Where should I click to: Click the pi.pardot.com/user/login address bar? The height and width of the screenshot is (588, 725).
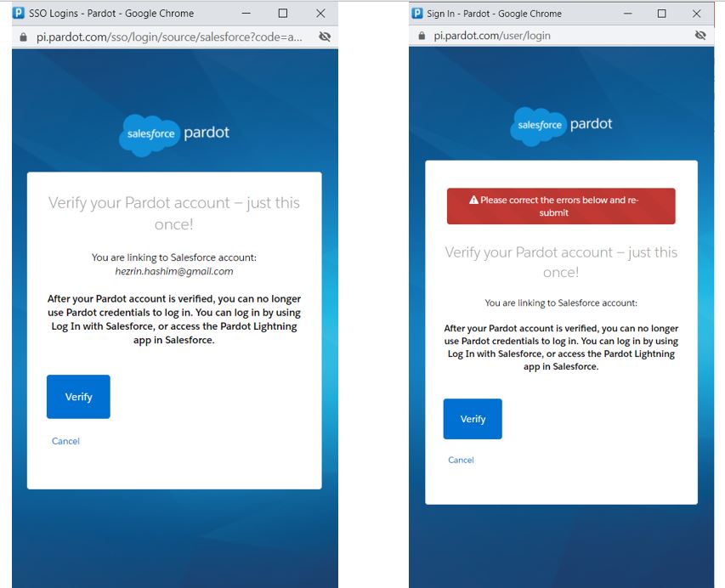tap(492, 36)
